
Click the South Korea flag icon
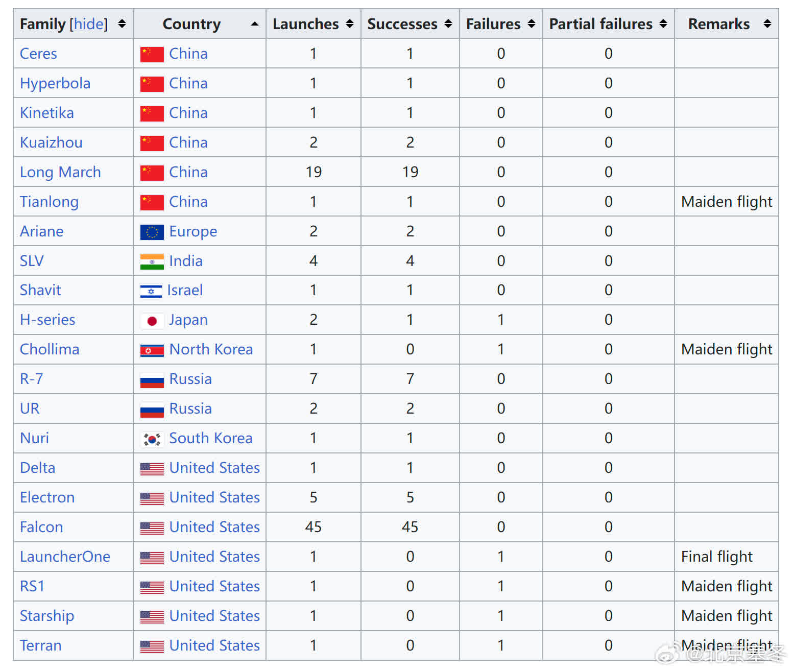click(x=152, y=439)
